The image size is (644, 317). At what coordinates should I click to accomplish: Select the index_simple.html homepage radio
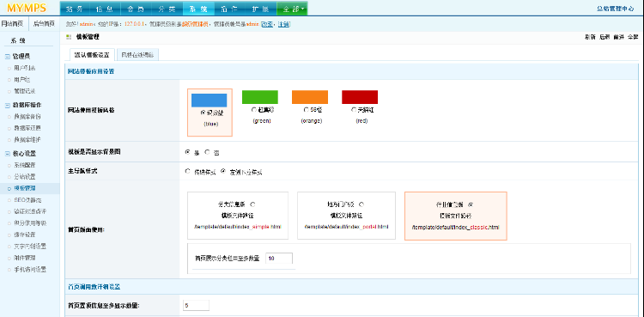tap(252, 204)
